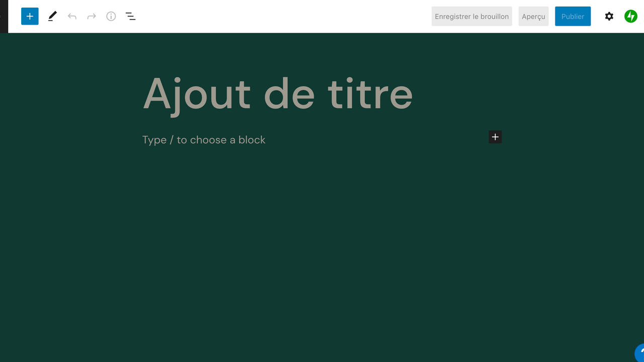The image size is (644, 362).
Task: View document details and word count
Action: click(111, 16)
